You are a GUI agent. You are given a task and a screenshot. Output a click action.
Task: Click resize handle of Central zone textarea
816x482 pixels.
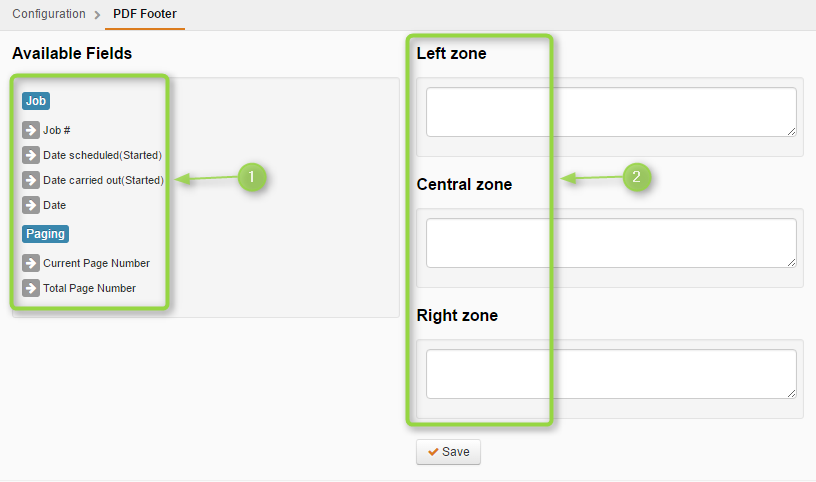[791, 262]
